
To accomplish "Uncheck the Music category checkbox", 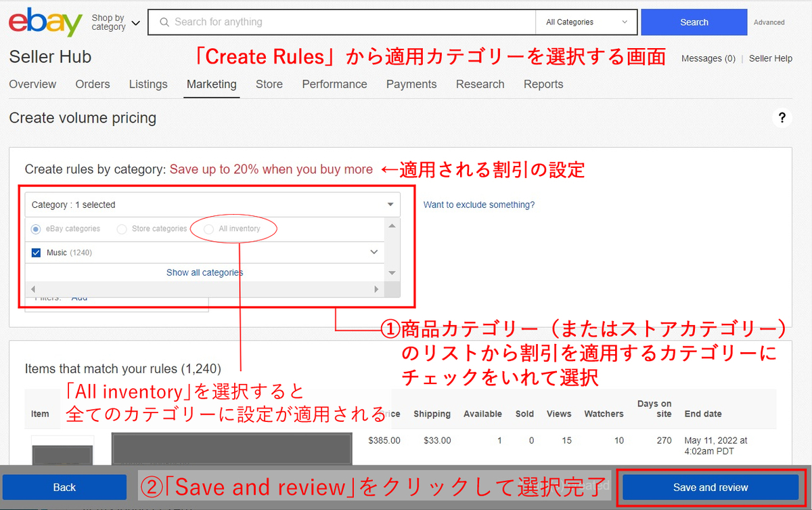I will coord(37,253).
